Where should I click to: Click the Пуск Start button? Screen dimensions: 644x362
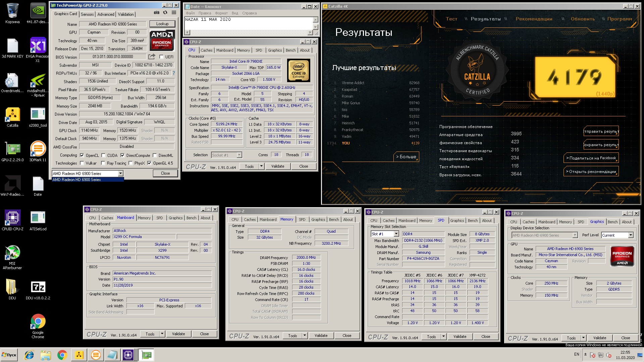click(9, 355)
